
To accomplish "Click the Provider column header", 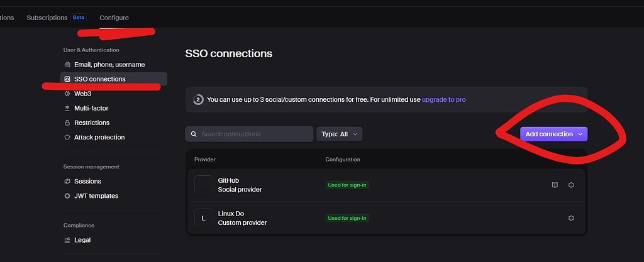I will coord(205,159).
